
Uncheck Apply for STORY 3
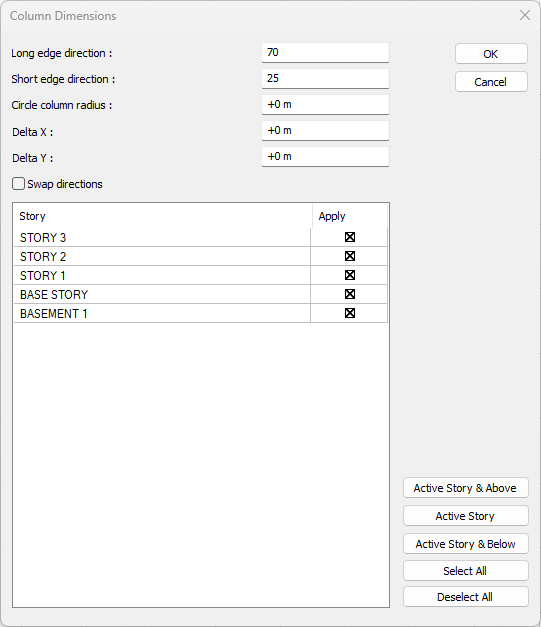[x=350, y=237]
